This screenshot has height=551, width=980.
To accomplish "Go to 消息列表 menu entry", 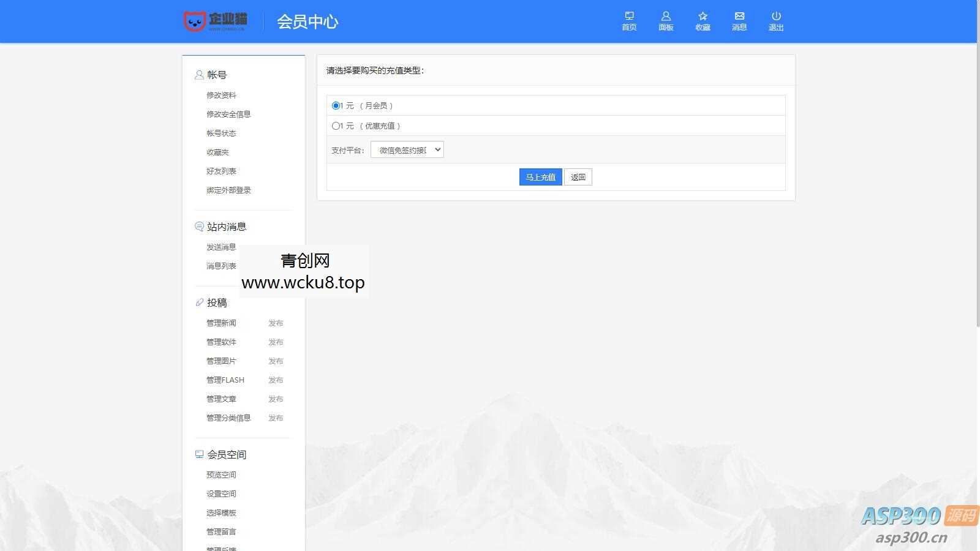I will pyautogui.click(x=221, y=265).
